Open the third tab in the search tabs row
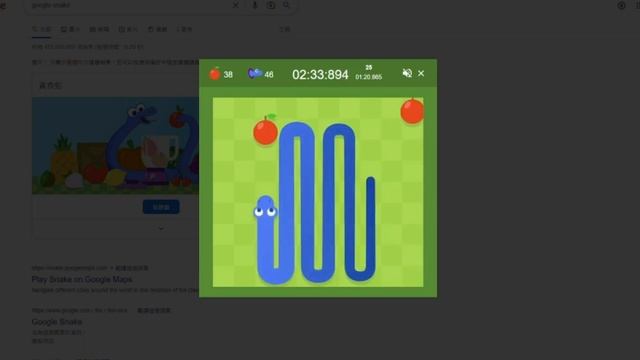Image resolution: width=640 pixels, height=360 pixels. (x=99, y=29)
